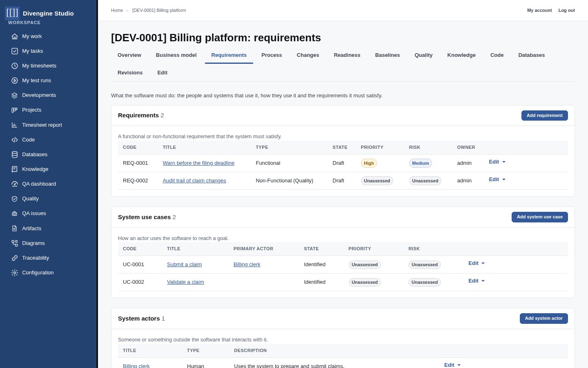Open the Warn before the filing deadline link
This screenshot has height=368, width=588.
tap(198, 163)
